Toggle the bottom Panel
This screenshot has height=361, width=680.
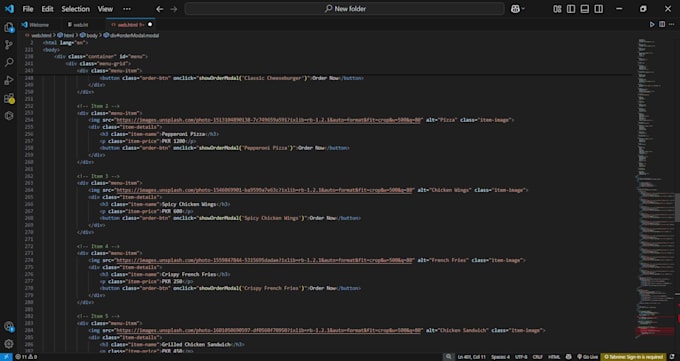[x=585, y=9]
